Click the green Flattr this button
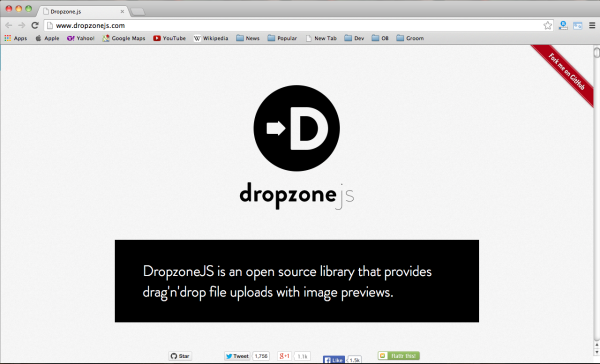Screen dimensions: 600x364 click(x=399, y=356)
